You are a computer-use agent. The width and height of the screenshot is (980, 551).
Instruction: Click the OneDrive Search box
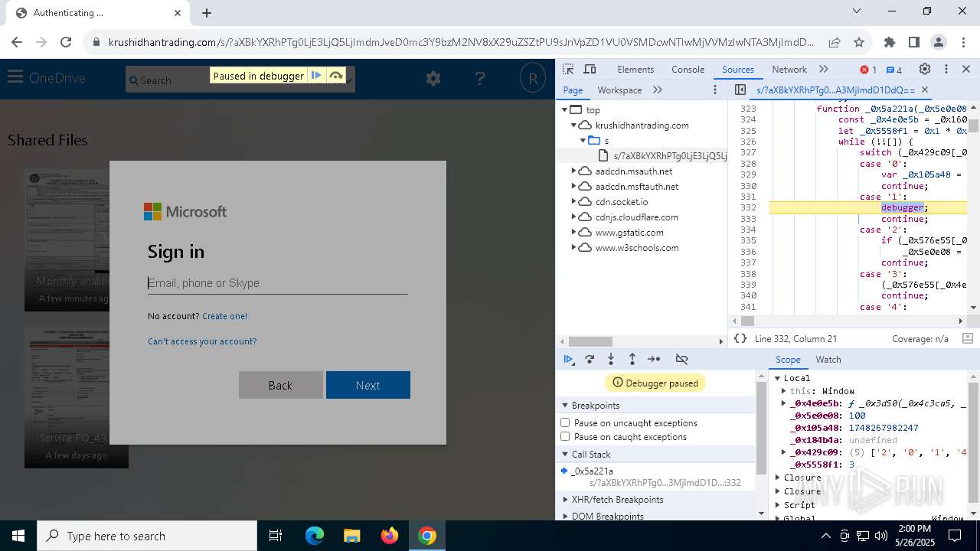(x=240, y=80)
